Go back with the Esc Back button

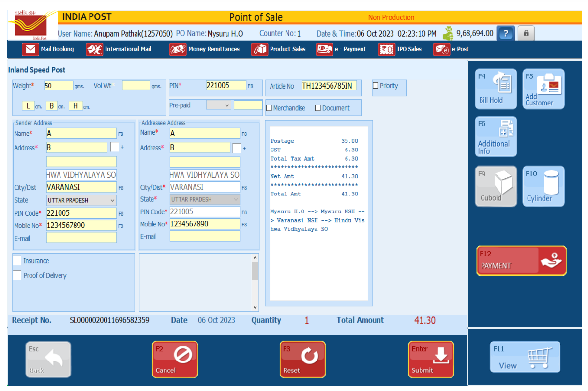click(48, 360)
